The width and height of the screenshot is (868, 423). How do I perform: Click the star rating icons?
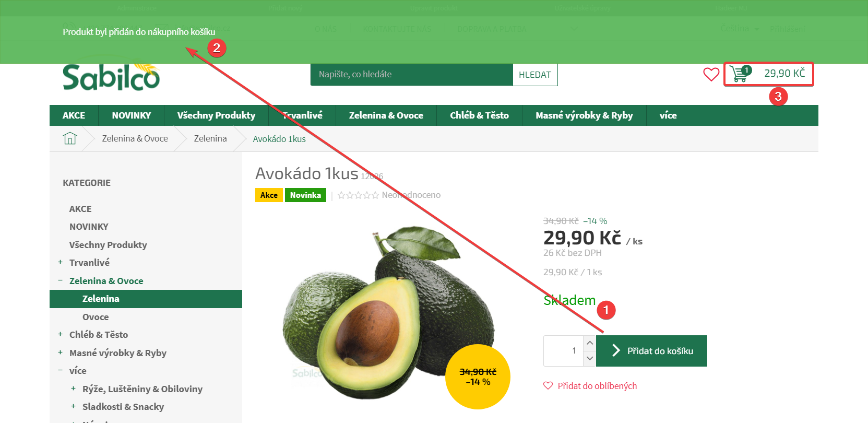[358, 195]
